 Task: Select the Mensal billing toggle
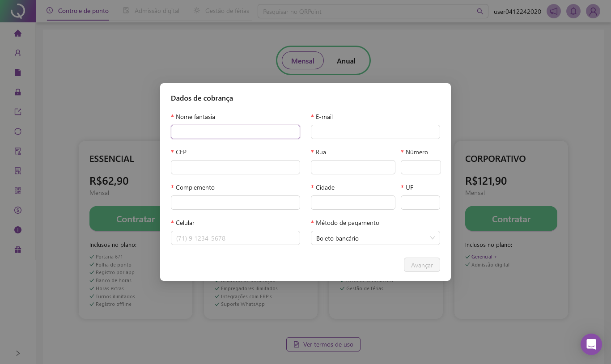click(x=303, y=61)
